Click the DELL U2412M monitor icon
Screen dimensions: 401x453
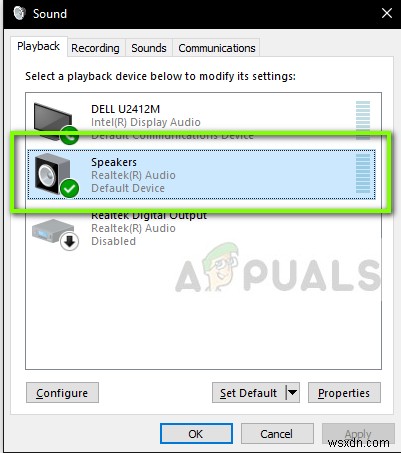click(x=53, y=122)
